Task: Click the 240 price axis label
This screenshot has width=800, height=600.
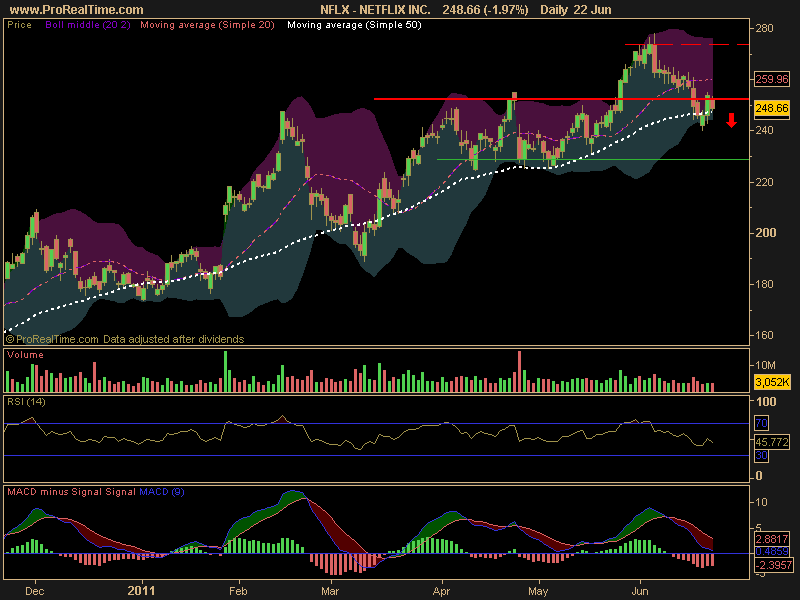Action: pyautogui.click(x=764, y=130)
